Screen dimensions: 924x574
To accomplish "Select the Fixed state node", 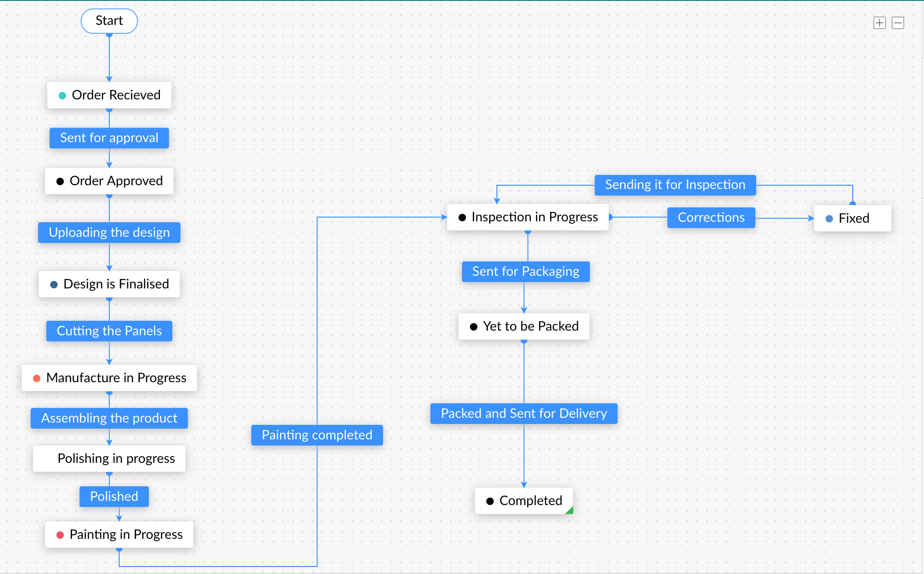I will [852, 219].
